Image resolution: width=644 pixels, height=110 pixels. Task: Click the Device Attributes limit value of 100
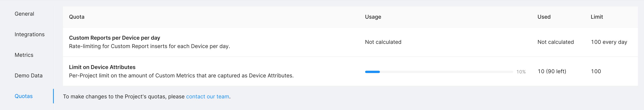coord(596,71)
